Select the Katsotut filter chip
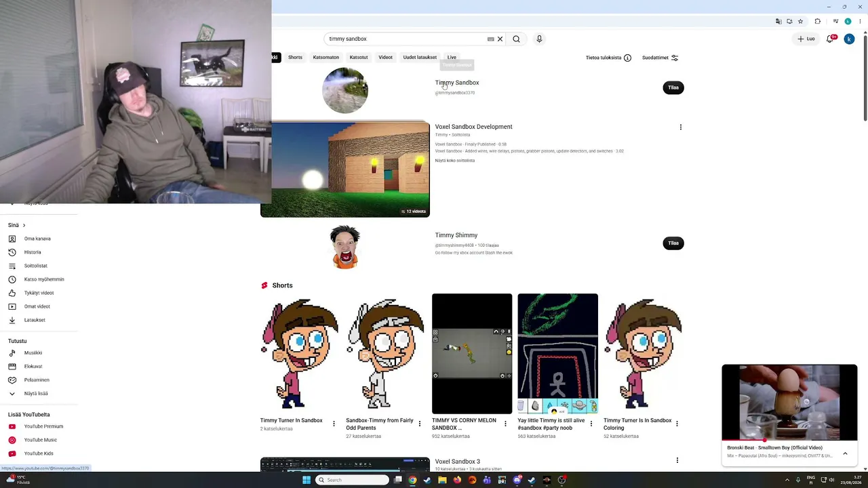 (x=359, y=57)
